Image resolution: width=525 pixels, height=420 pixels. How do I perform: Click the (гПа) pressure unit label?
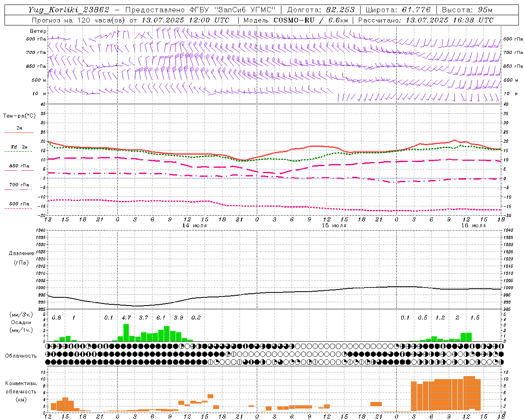pyautogui.click(x=21, y=262)
